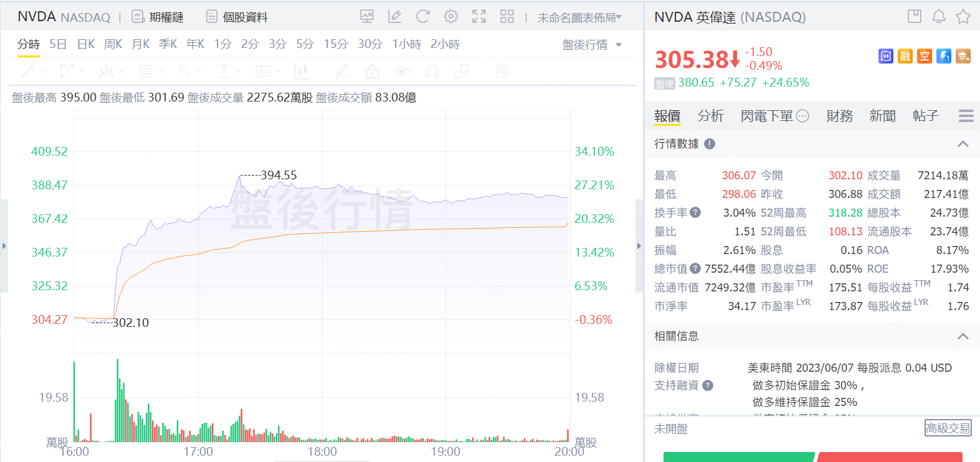Select the wave pattern drawing tool
The height and width of the screenshot is (462, 980).
(106, 72)
